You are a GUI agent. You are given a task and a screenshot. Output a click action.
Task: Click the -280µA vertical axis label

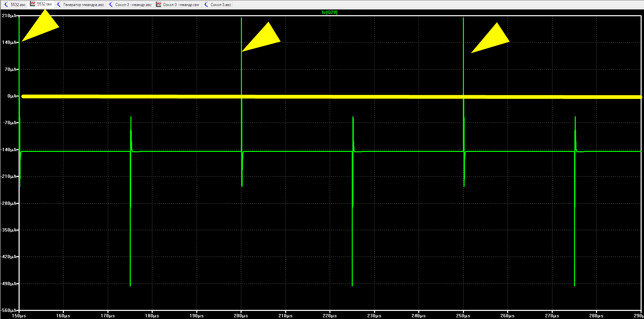(x=8, y=203)
